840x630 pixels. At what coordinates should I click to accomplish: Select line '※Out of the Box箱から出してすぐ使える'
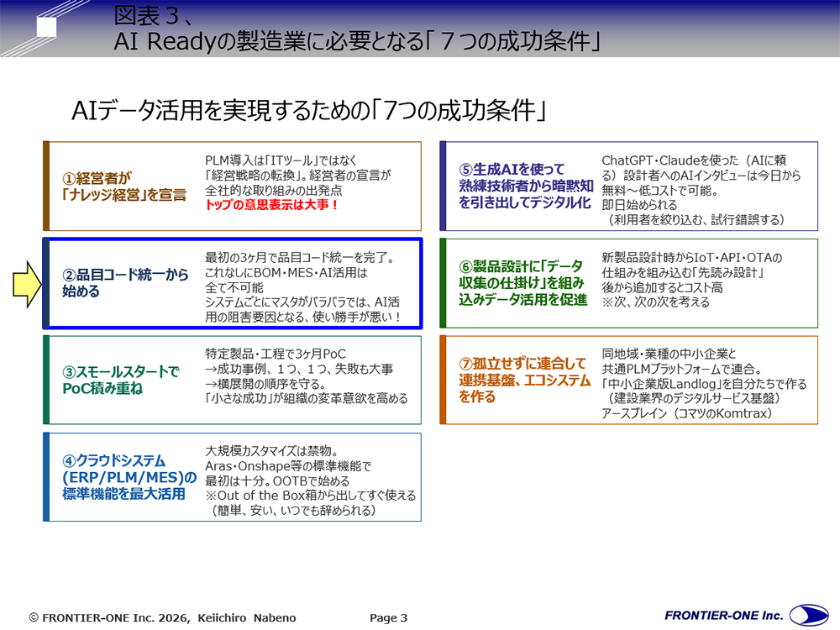[311, 496]
